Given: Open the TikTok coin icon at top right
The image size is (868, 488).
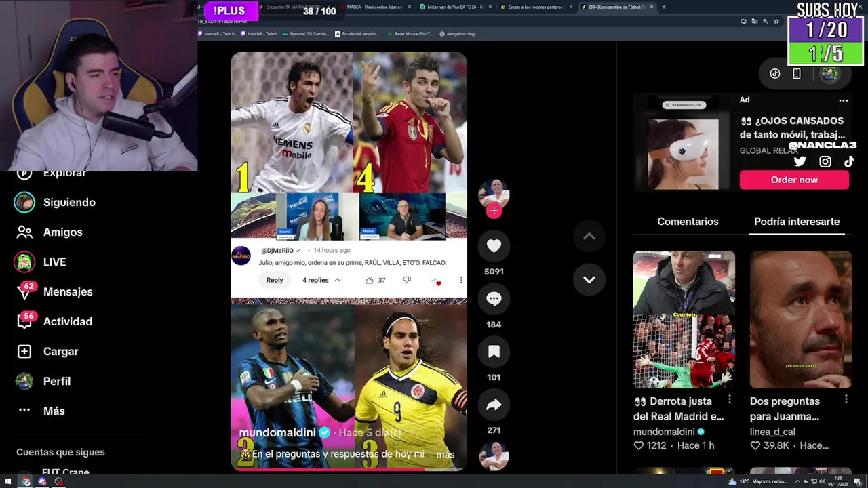Looking at the screenshot, I should click(775, 74).
